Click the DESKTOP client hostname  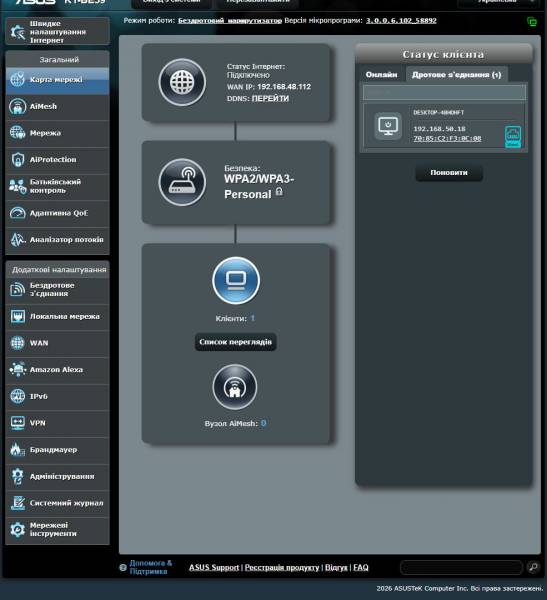tap(439, 112)
